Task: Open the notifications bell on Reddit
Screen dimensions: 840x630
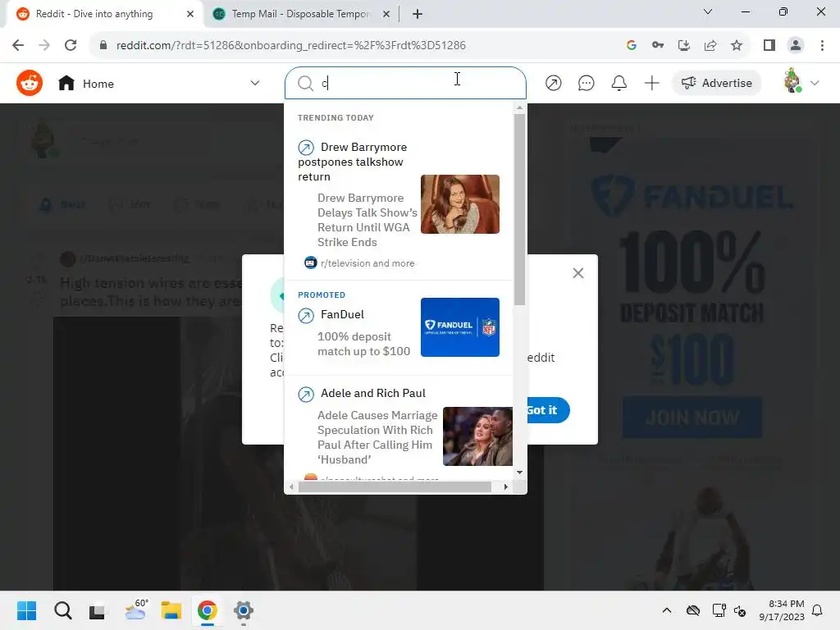Action: point(619,83)
